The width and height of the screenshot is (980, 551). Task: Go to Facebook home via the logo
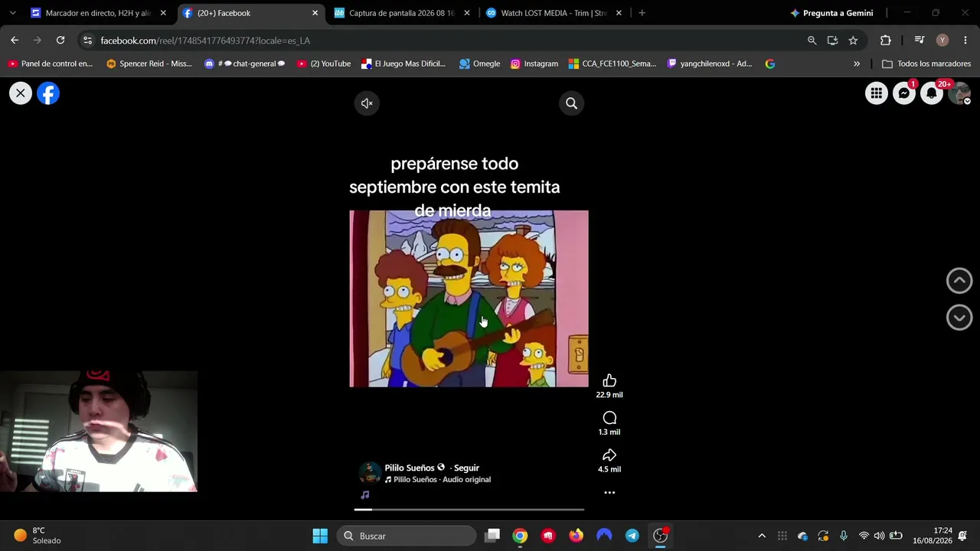click(48, 93)
